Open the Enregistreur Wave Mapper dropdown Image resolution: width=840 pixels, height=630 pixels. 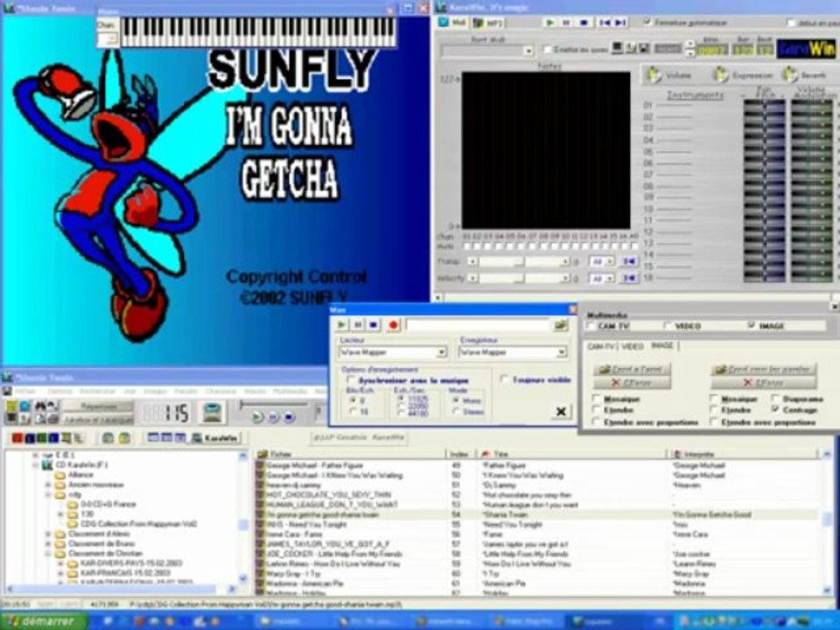[562, 352]
